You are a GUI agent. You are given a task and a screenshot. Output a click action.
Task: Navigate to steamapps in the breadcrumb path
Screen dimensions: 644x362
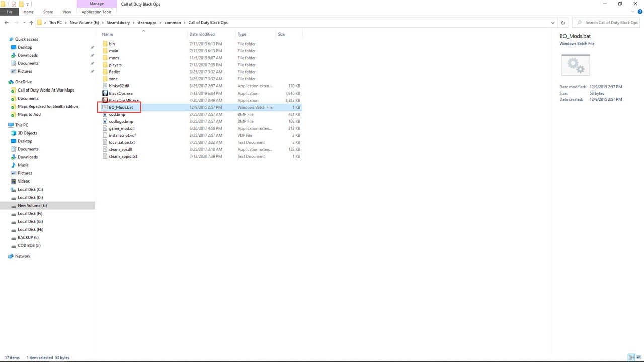146,23
